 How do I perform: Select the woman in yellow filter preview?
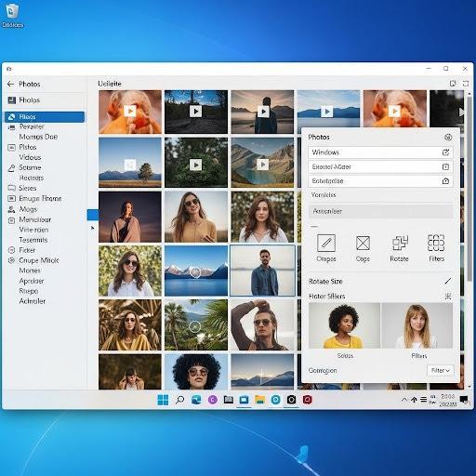click(x=344, y=325)
